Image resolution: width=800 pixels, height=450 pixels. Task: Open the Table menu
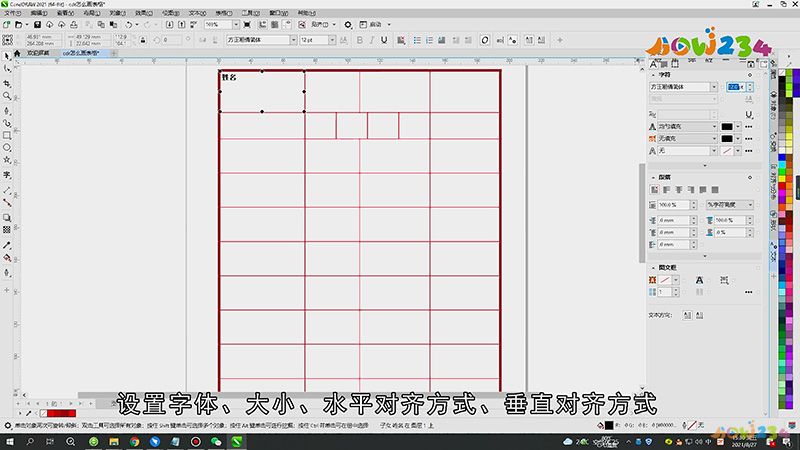[223, 13]
